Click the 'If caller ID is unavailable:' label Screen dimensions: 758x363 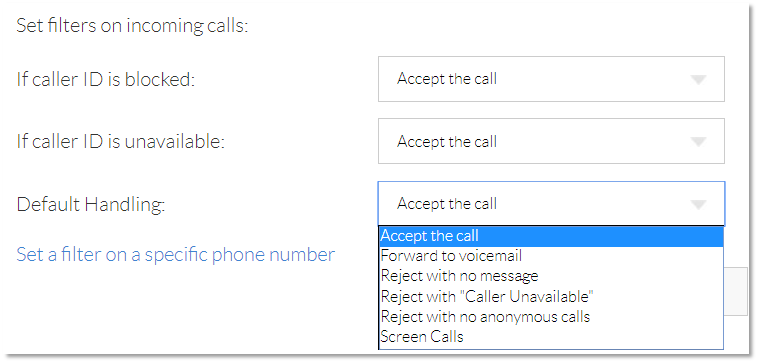coord(121,142)
